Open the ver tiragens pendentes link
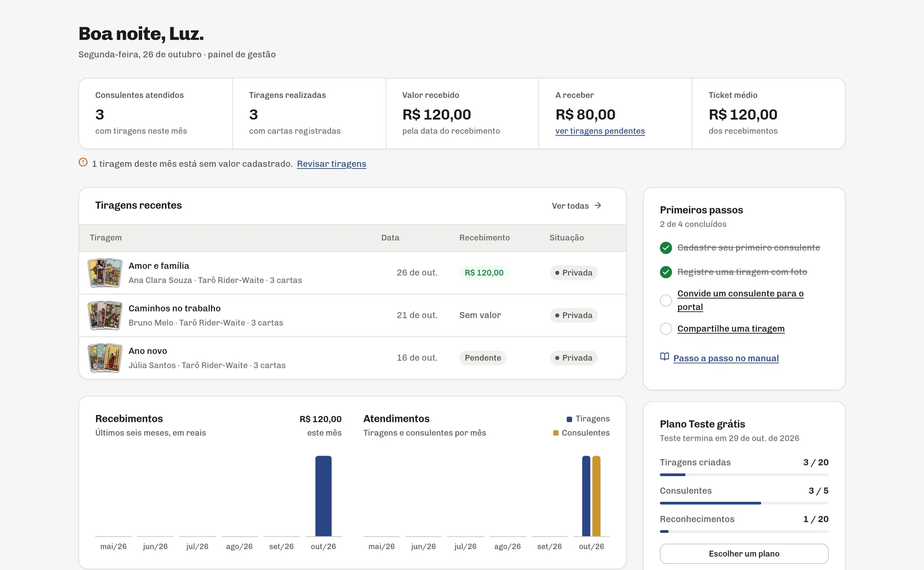This screenshot has width=924, height=570. [x=600, y=131]
